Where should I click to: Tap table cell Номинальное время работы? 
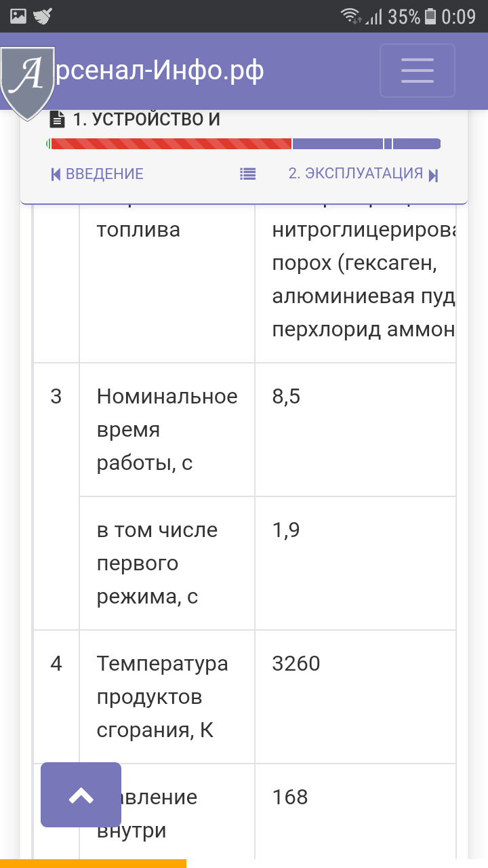pyautogui.click(x=167, y=430)
